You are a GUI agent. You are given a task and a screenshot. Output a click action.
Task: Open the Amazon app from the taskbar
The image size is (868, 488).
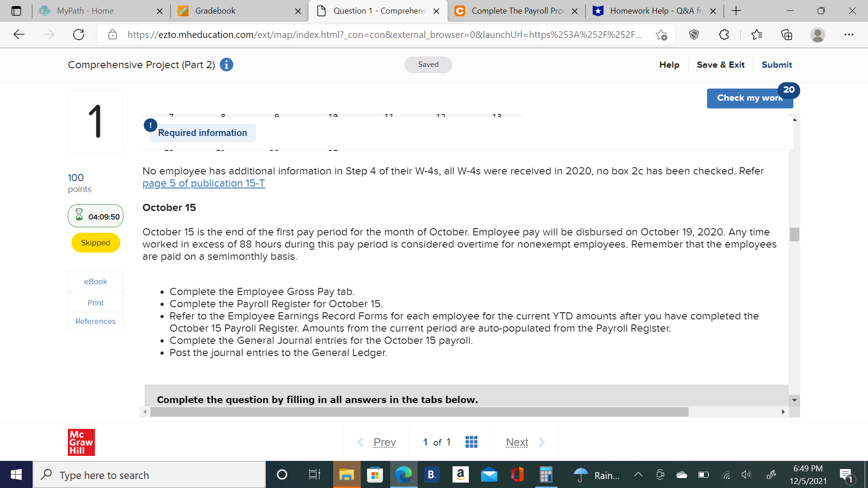[461, 474]
